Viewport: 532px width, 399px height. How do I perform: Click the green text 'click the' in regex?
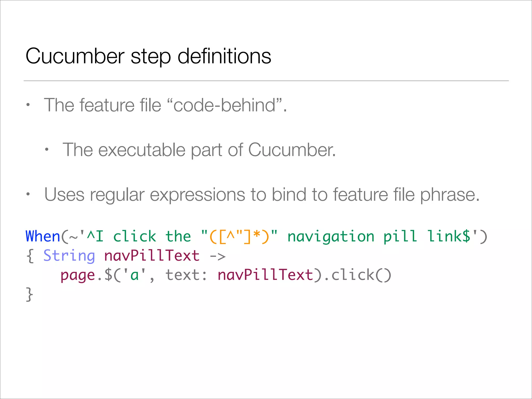[152, 236]
